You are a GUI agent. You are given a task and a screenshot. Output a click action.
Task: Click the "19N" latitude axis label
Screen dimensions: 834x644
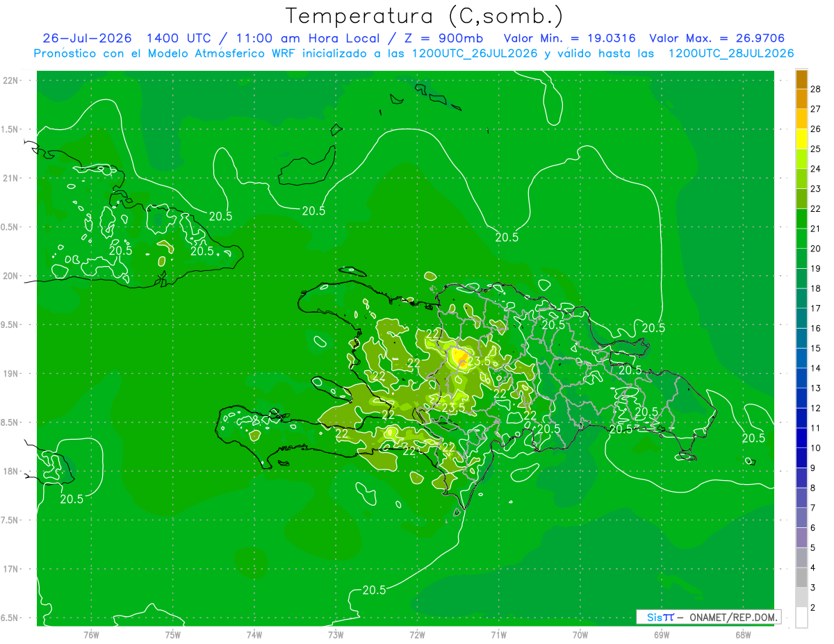click(x=10, y=373)
